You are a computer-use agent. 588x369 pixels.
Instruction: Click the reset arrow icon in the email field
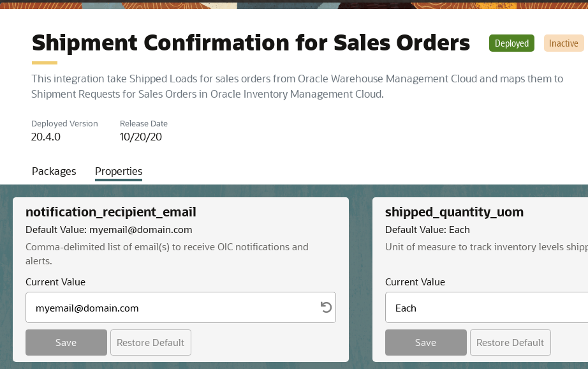(326, 308)
